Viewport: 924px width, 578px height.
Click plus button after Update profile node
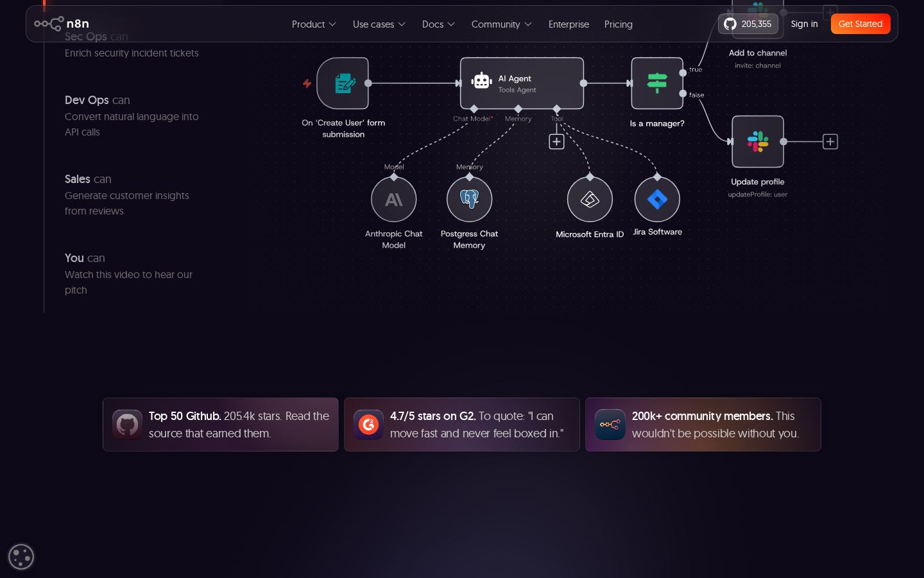[830, 141]
